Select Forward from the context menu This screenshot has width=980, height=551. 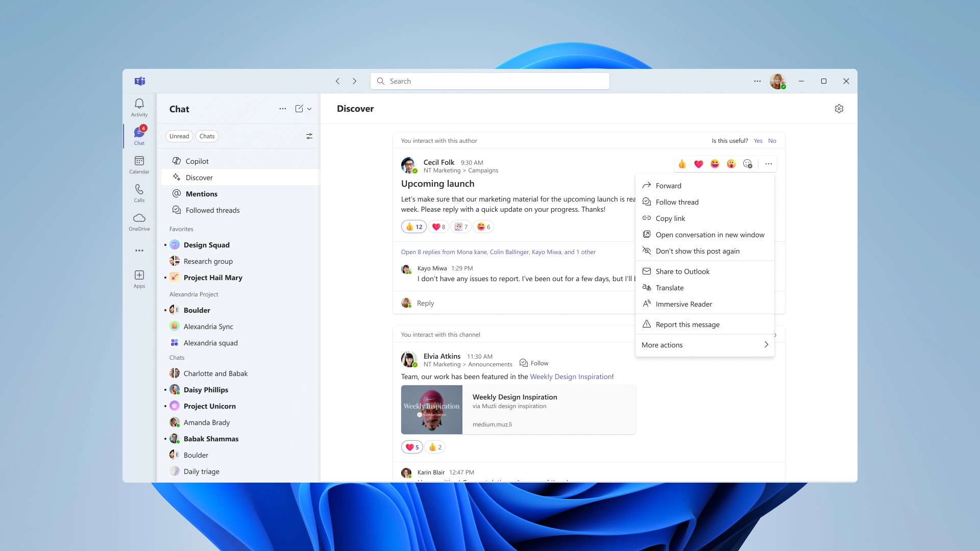tap(668, 185)
